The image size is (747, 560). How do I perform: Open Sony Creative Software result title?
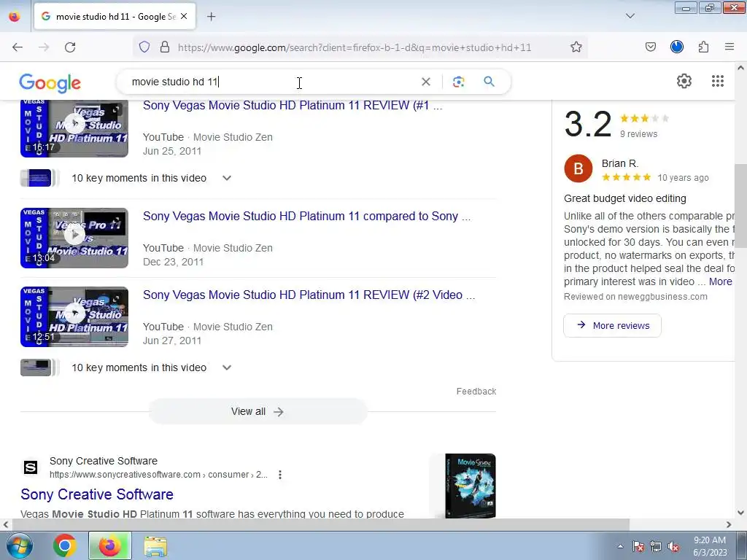tap(97, 494)
